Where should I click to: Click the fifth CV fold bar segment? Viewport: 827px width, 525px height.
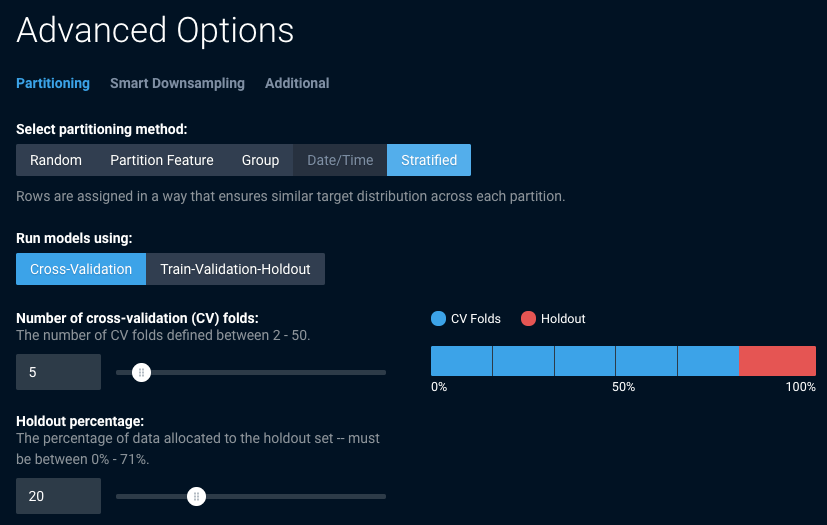(708, 361)
